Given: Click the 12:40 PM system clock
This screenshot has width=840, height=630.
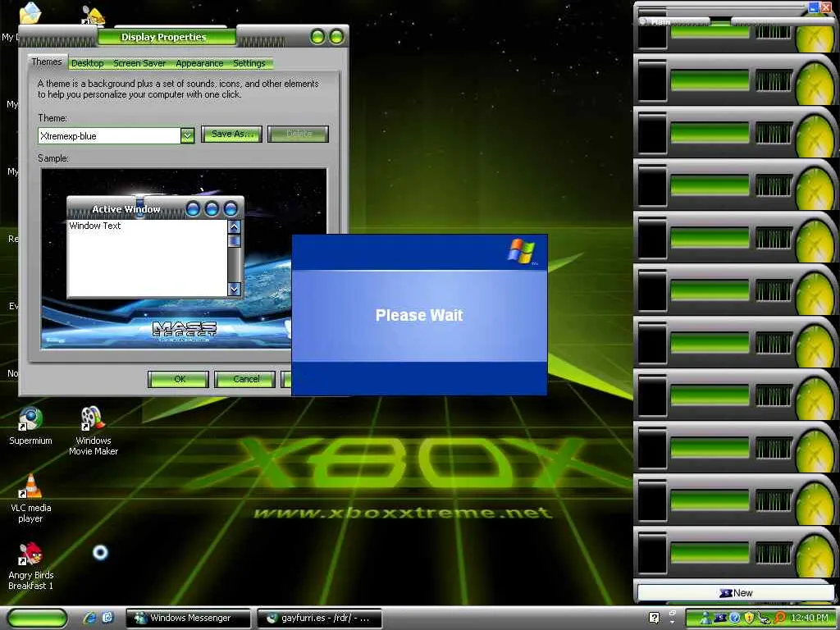Looking at the screenshot, I should tap(810, 618).
